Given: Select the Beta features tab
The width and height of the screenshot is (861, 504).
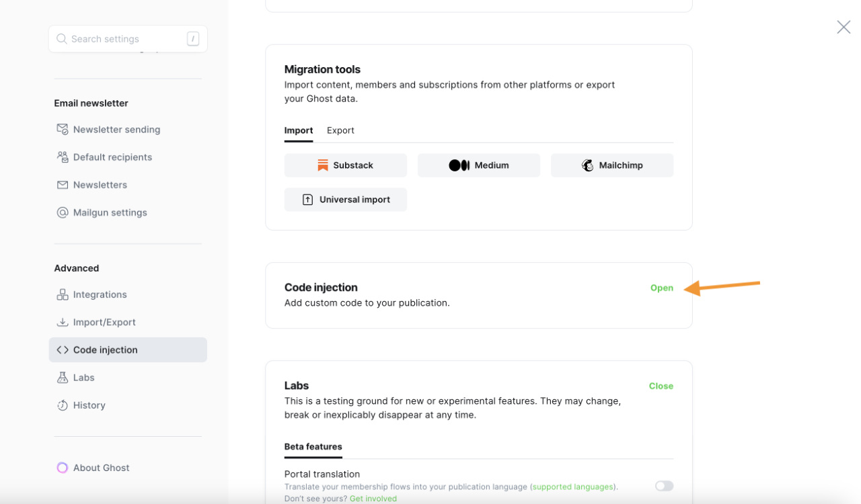Looking at the screenshot, I should point(313,446).
